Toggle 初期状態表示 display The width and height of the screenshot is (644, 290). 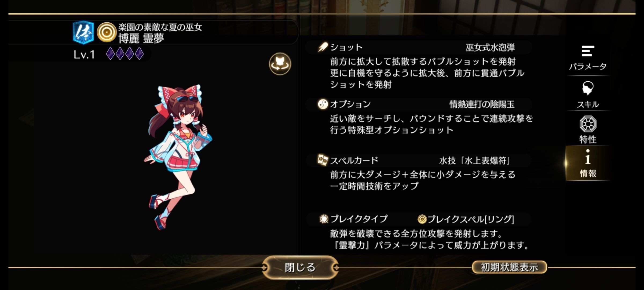click(x=509, y=267)
